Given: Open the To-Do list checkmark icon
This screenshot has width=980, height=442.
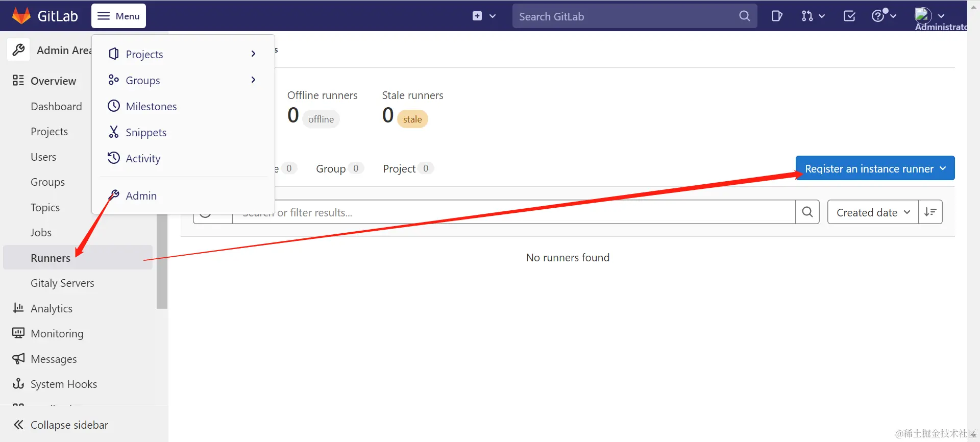Looking at the screenshot, I should (849, 16).
